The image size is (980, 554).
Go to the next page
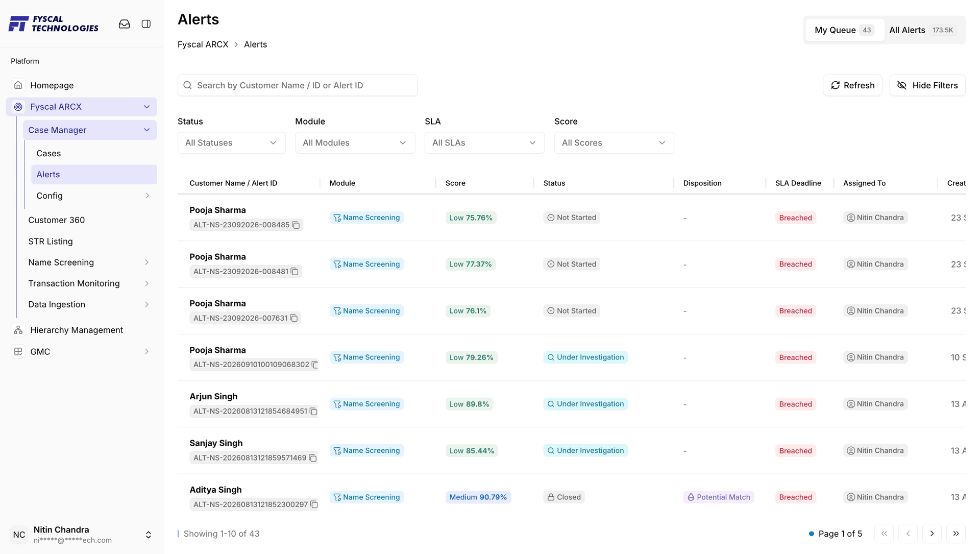(932, 534)
